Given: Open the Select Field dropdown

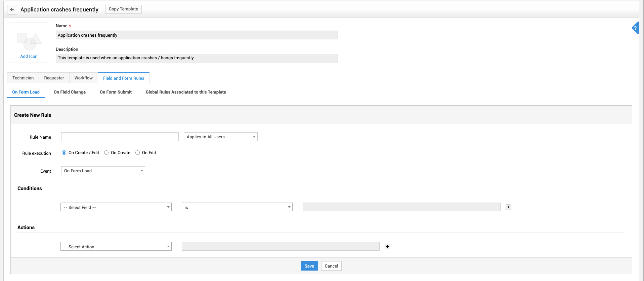Looking at the screenshot, I should pos(116,207).
